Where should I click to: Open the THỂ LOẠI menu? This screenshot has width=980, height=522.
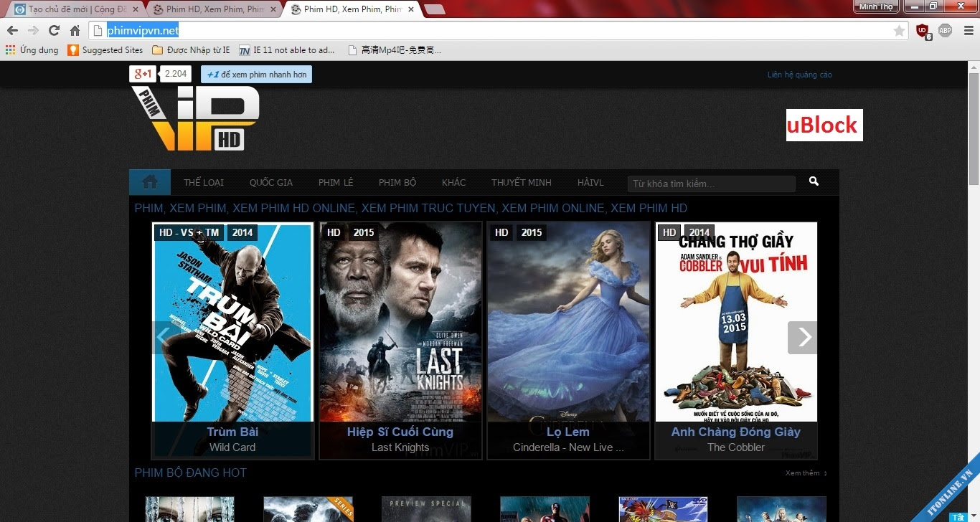pos(204,183)
